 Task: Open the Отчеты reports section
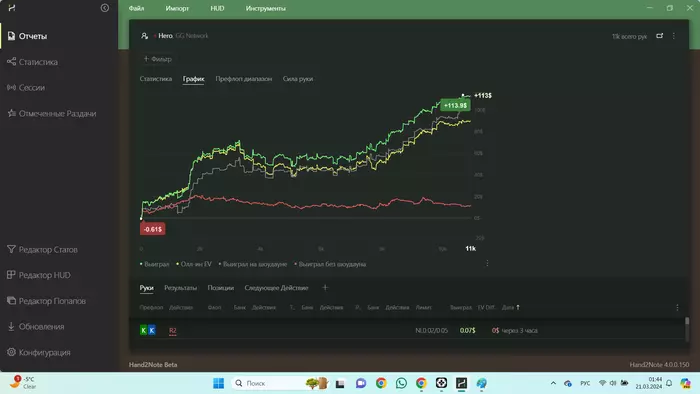[x=28, y=36]
